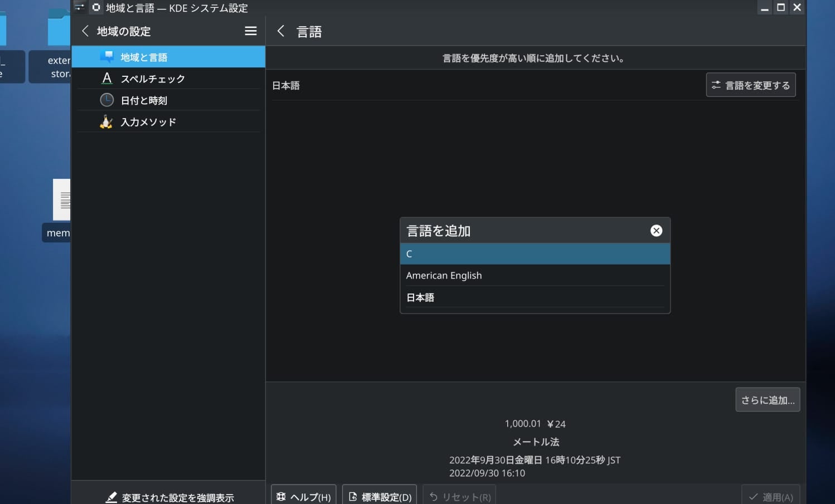Pick 日本語 in add-language list
835x504 pixels.
(x=535, y=297)
